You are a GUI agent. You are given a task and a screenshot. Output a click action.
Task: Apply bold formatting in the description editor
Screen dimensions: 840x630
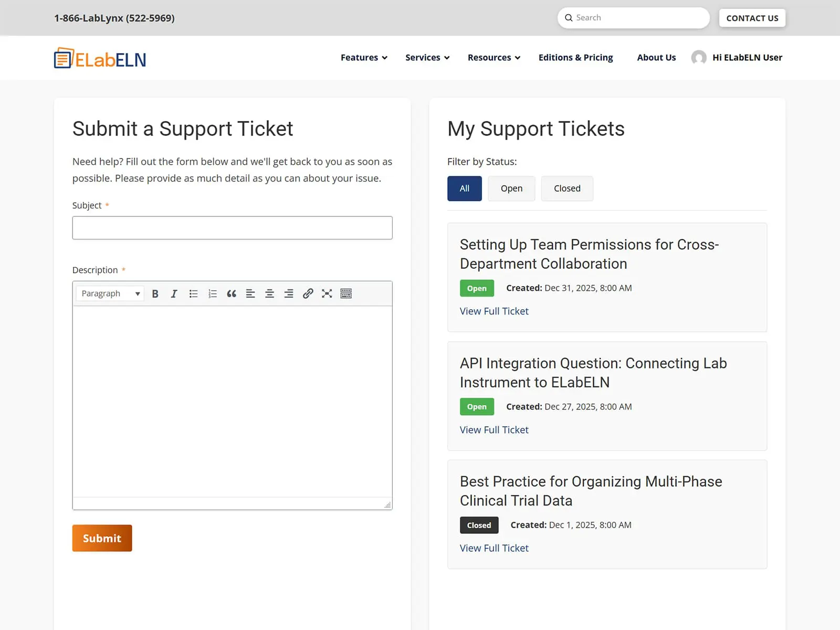[155, 293]
